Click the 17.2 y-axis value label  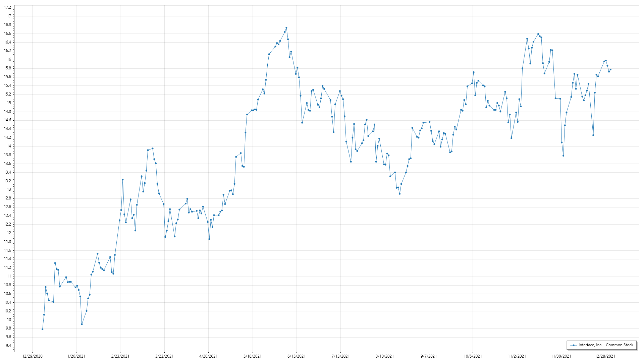click(7, 7)
